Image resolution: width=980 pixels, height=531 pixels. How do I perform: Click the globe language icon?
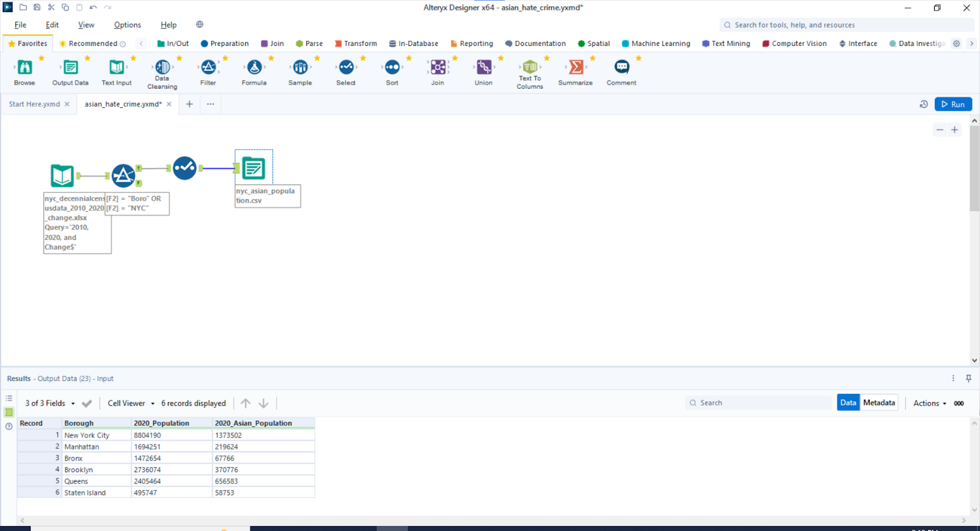(x=200, y=24)
